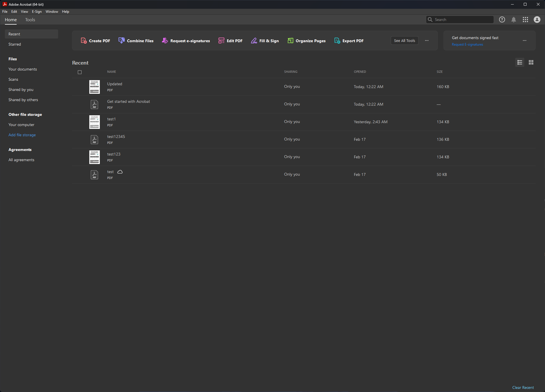
Task: Click the help question mark icon
Action: (502, 20)
